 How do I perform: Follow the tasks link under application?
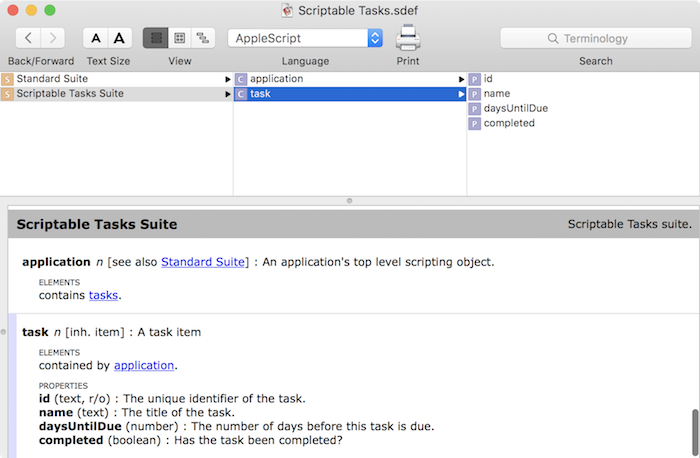[103, 296]
